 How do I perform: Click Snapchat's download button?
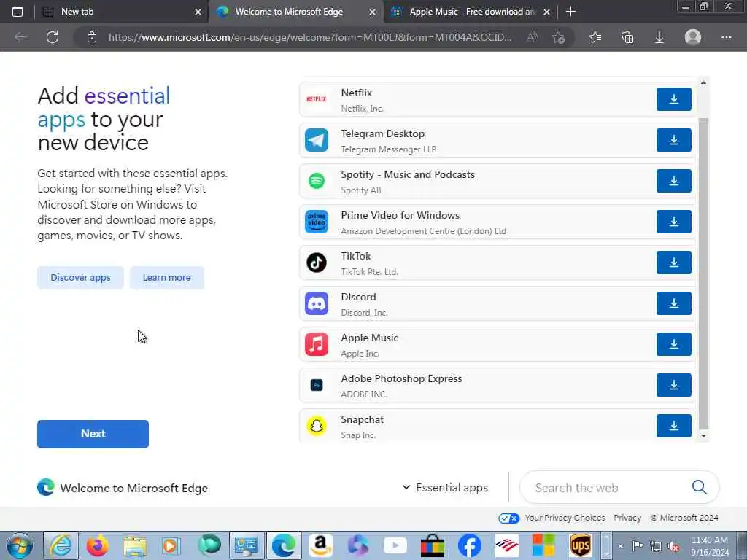[673, 426]
